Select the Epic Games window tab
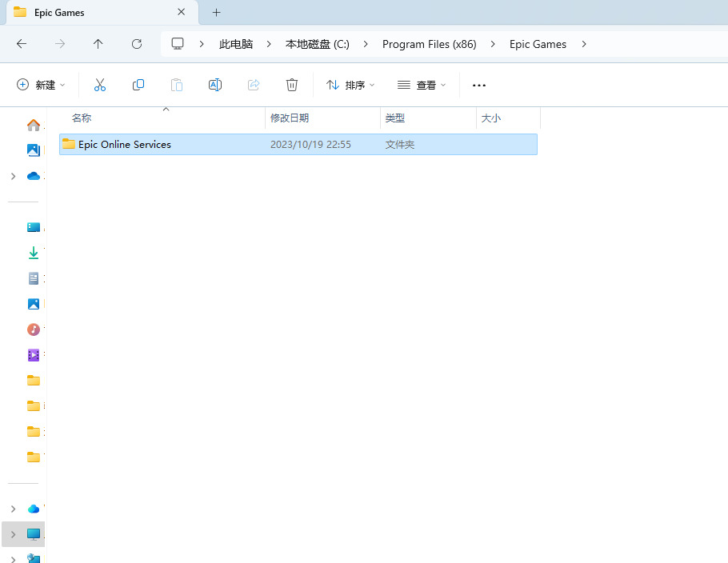Viewport: 728px width, 563px height. pos(102,13)
